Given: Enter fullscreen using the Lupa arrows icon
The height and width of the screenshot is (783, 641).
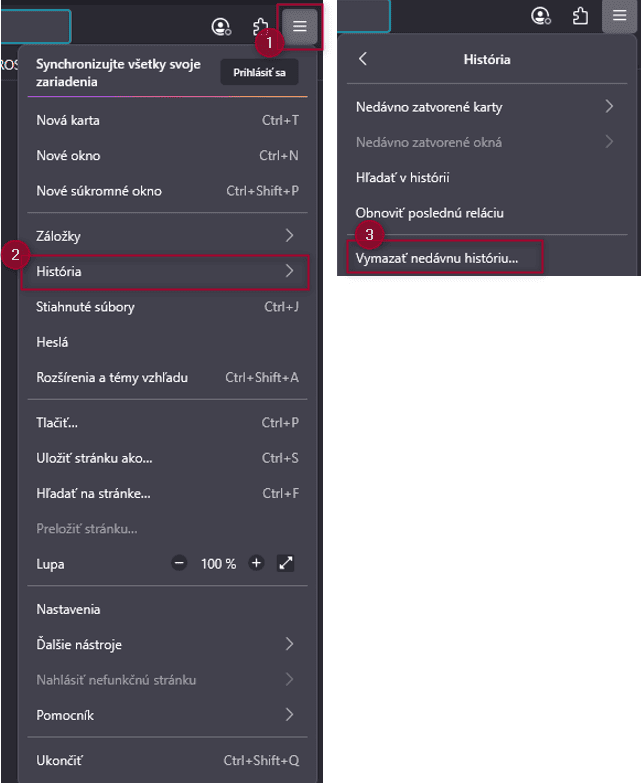Looking at the screenshot, I should pos(286,563).
